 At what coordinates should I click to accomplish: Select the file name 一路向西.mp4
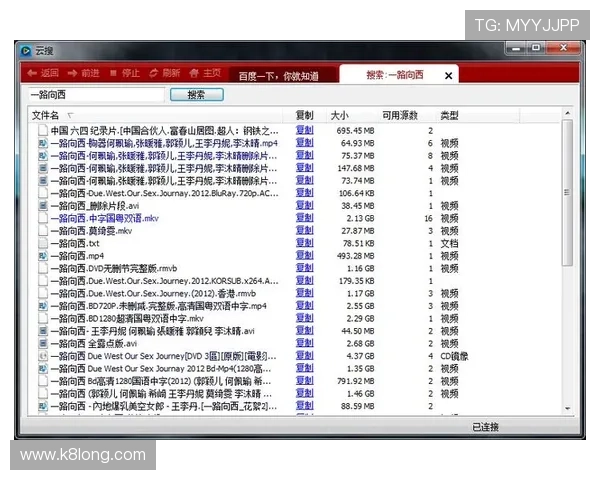[x=77, y=256]
